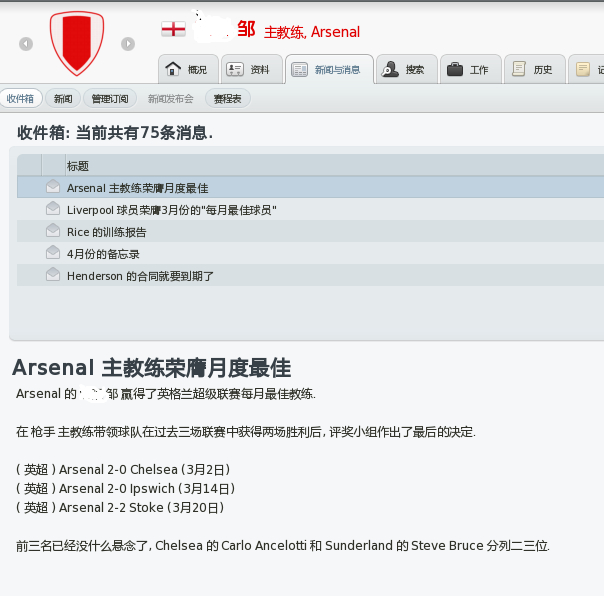Click the greyed 新闻发布会 press conference item

[170, 99]
